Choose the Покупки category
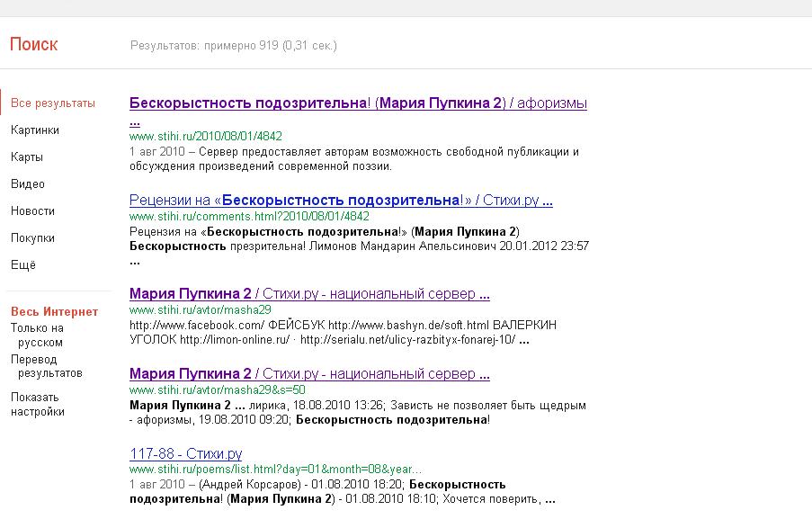Viewport: 812px width, 519px height. click(32, 238)
